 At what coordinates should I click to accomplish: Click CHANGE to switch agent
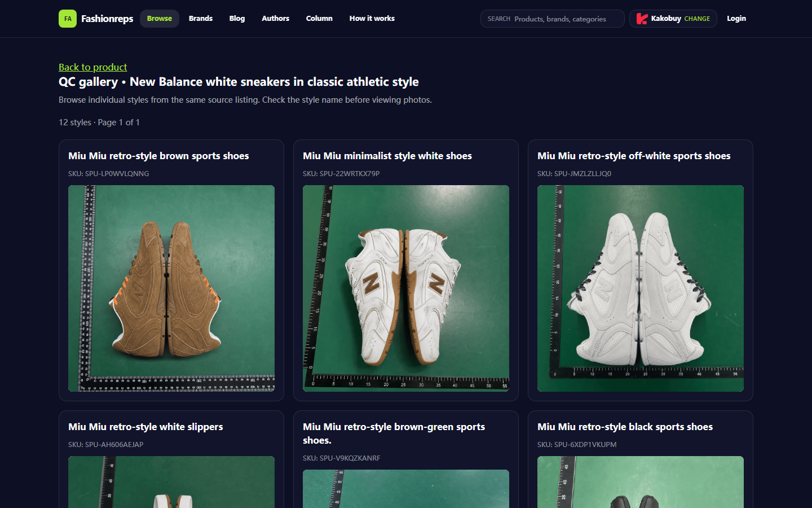697,19
